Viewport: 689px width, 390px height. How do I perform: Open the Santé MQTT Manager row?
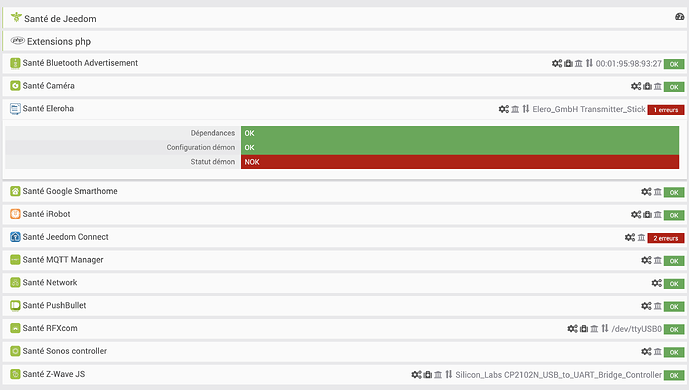coord(344,260)
